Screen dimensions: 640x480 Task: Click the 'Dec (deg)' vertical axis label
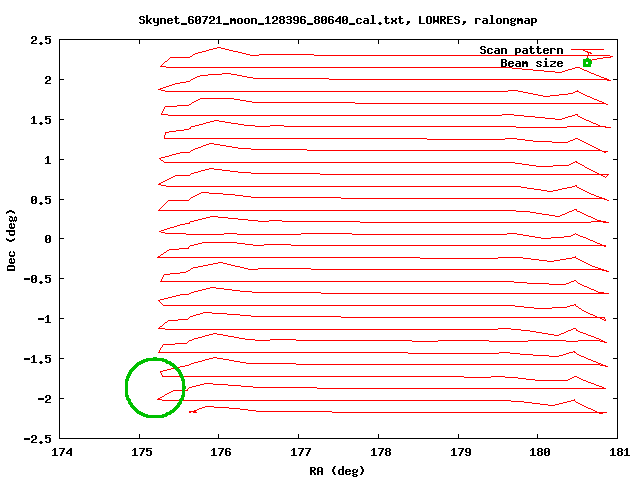[11, 240]
